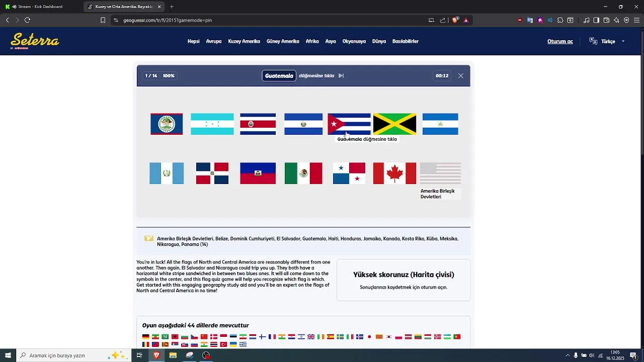Image resolution: width=644 pixels, height=362 pixels.
Task: Open Brave Leo AI star icon
Action: pos(616,20)
